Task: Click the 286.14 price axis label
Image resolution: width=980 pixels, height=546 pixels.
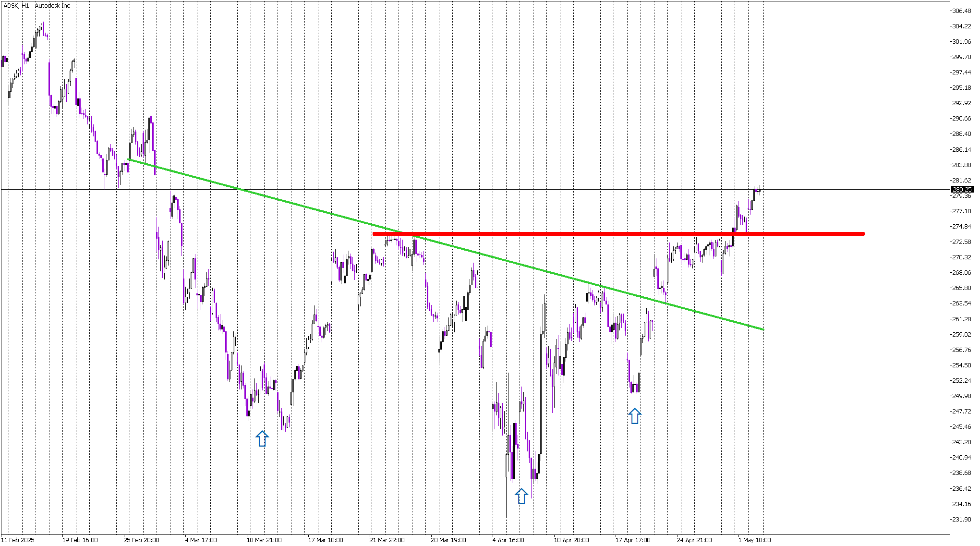Action: pos(962,150)
